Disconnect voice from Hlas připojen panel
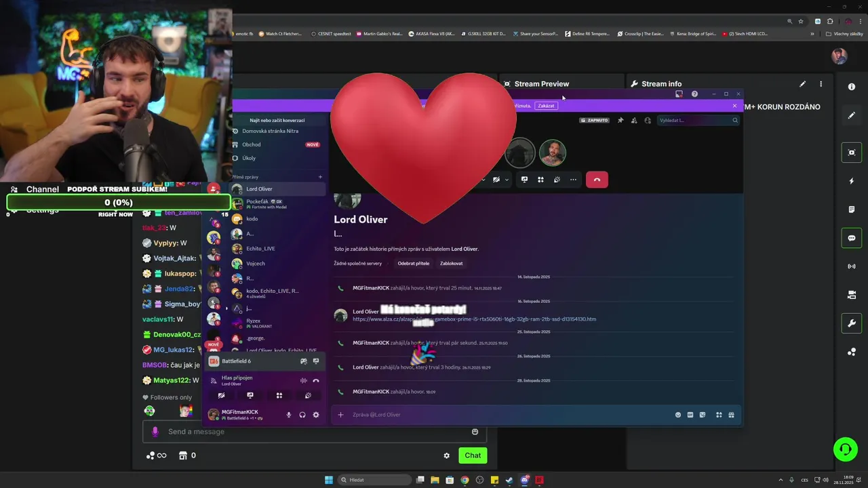The width and height of the screenshot is (868, 488). [x=316, y=380]
